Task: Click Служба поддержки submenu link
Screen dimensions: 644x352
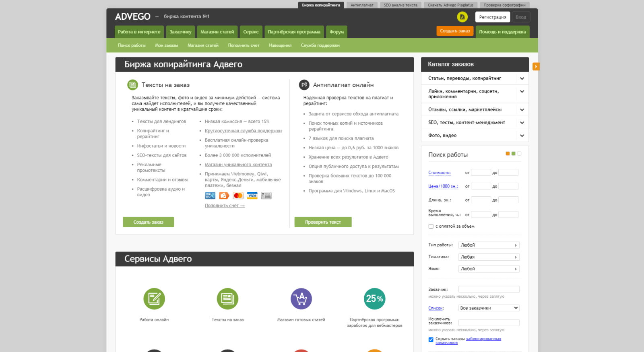Action: tap(320, 45)
